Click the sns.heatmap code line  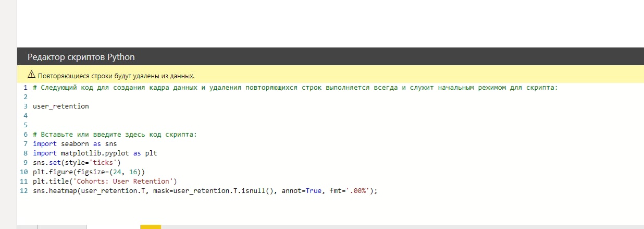pyautogui.click(x=205, y=191)
